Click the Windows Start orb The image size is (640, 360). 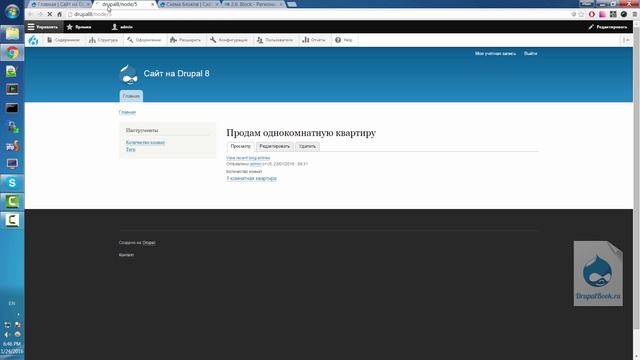point(12,11)
